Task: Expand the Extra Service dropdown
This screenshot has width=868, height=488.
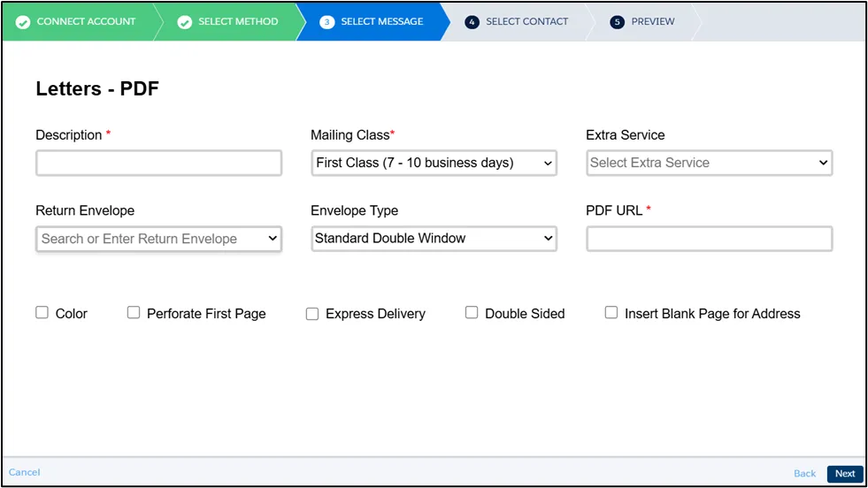Action: pyautogui.click(x=709, y=163)
